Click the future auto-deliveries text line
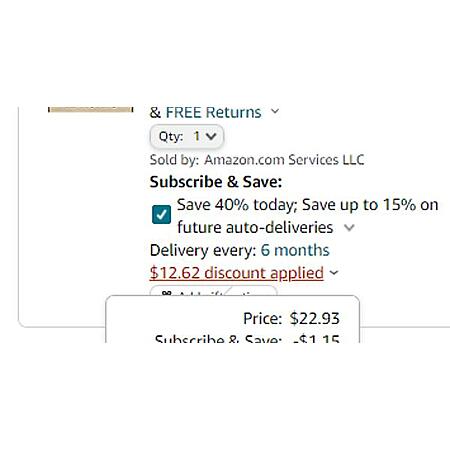The height and width of the screenshot is (450, 450). pyautogui.click(x=255, y=228)
